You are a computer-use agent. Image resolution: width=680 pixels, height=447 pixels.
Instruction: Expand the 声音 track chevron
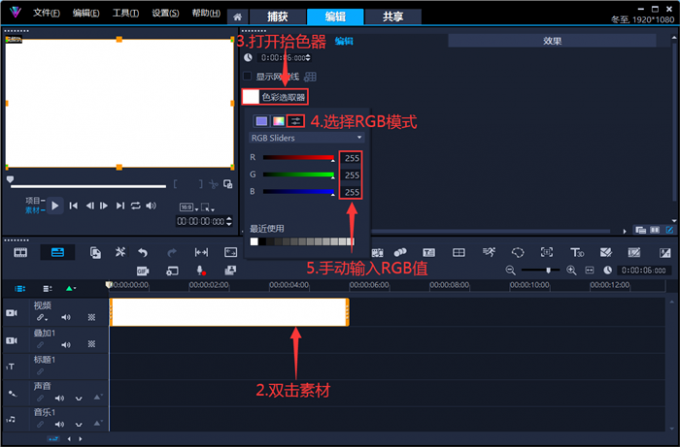pos(78,398)
